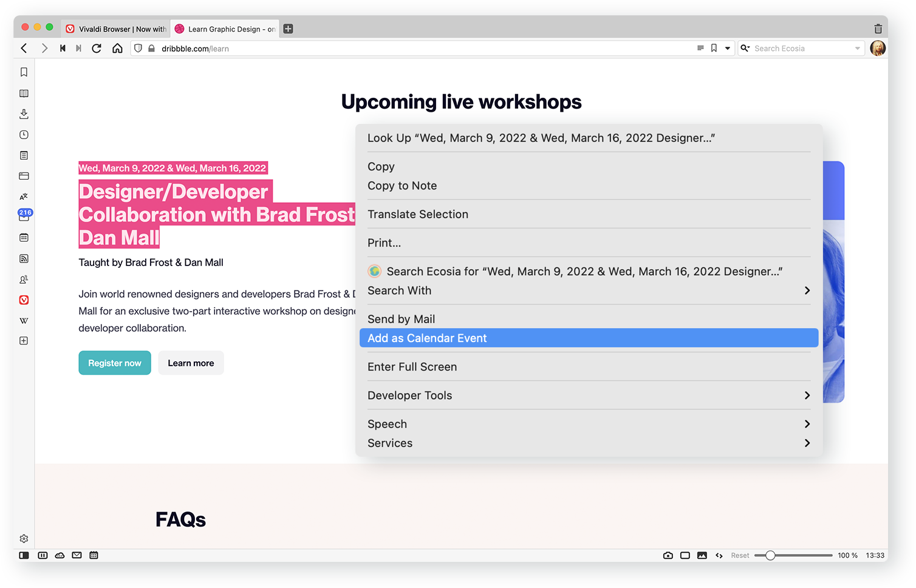Open the History panel clock icon
Viewport: 916px width, 588px height.
pos(24,135)
